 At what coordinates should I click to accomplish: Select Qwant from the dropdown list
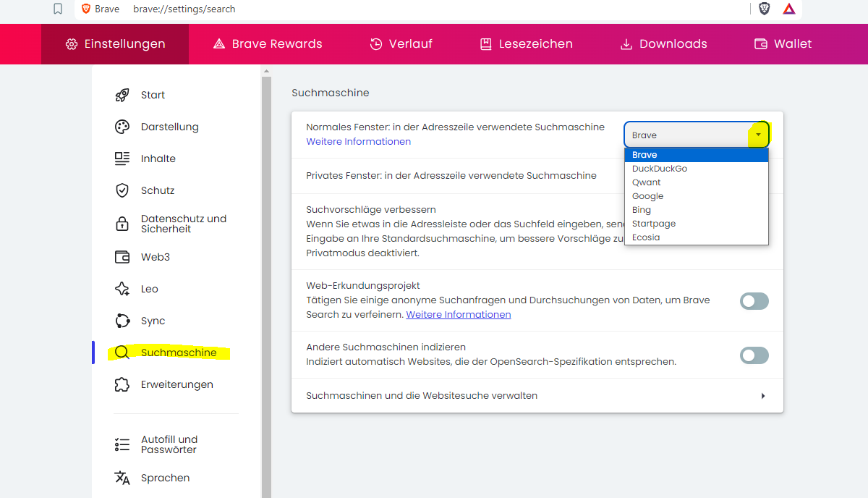(697, 182)
